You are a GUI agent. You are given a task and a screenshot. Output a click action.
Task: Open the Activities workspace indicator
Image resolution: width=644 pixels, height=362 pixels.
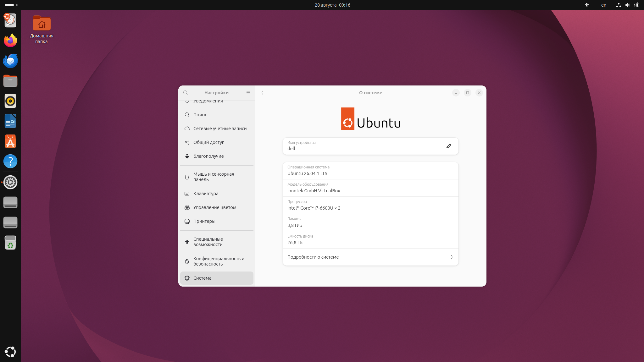point(11,5)
